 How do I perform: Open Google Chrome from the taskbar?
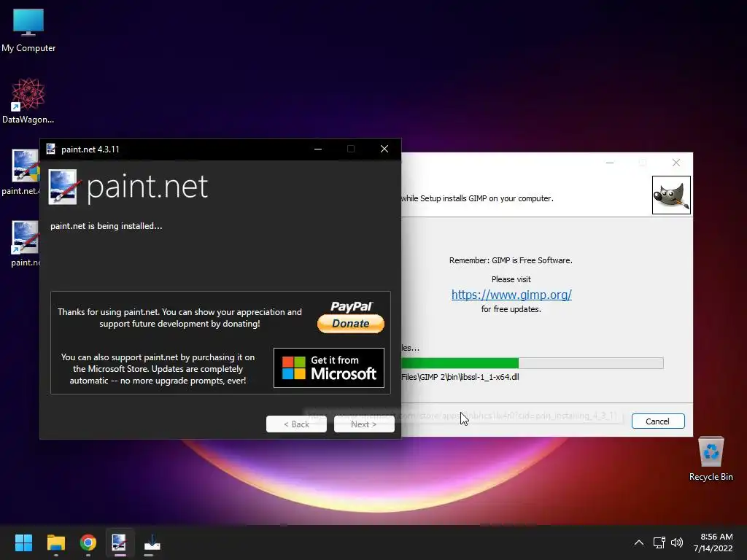(88, 542)
